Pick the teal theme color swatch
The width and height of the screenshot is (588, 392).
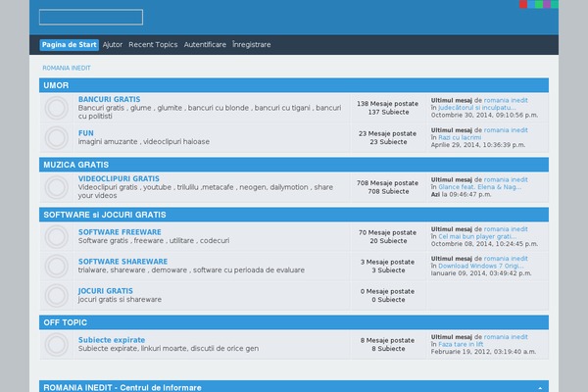tap(555, 4)
